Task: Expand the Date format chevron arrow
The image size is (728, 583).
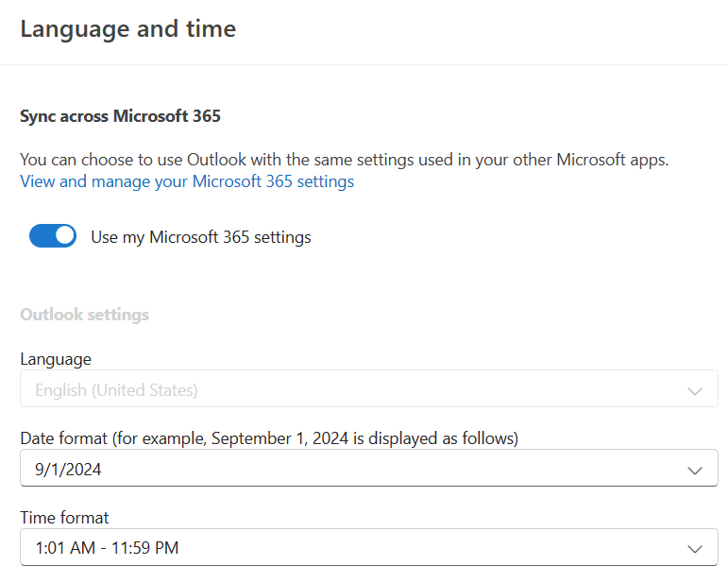Action: point(695,470)
